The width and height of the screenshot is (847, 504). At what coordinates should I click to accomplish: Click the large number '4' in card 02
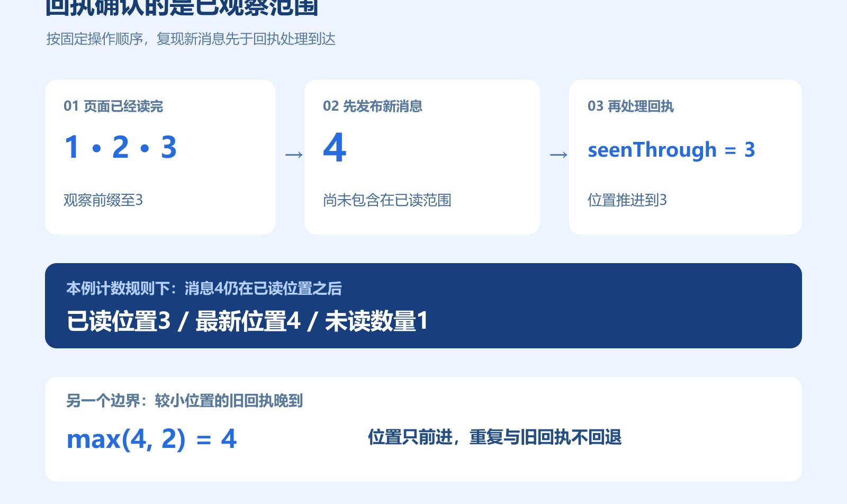(335, 148)
